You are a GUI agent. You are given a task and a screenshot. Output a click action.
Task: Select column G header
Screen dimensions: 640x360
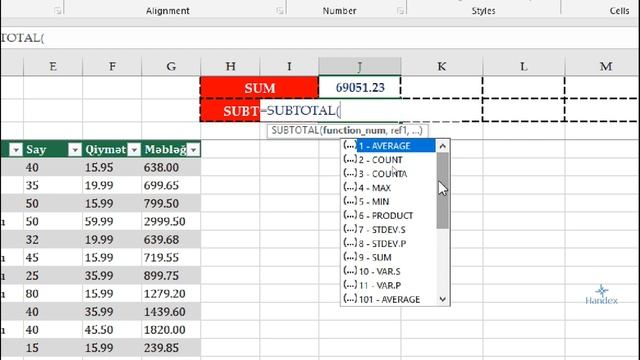171,66
